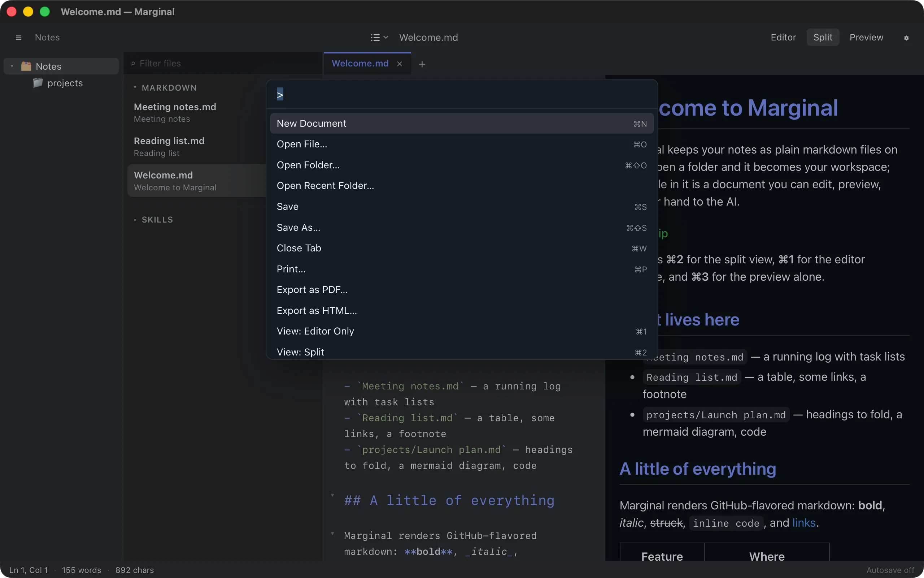Select the Notes root folder
This screenshot has width=924, height=578.
61,66
